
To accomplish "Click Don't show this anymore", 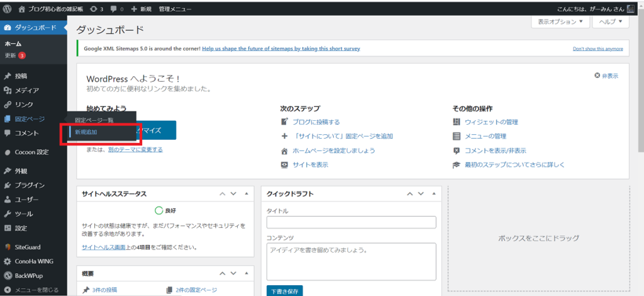I will click(x=597, y=49).
